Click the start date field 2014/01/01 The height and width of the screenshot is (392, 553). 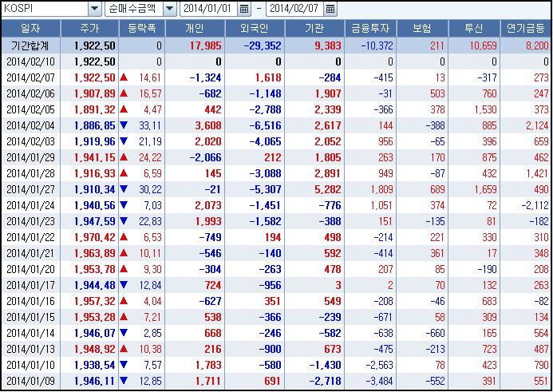point(209,9)
